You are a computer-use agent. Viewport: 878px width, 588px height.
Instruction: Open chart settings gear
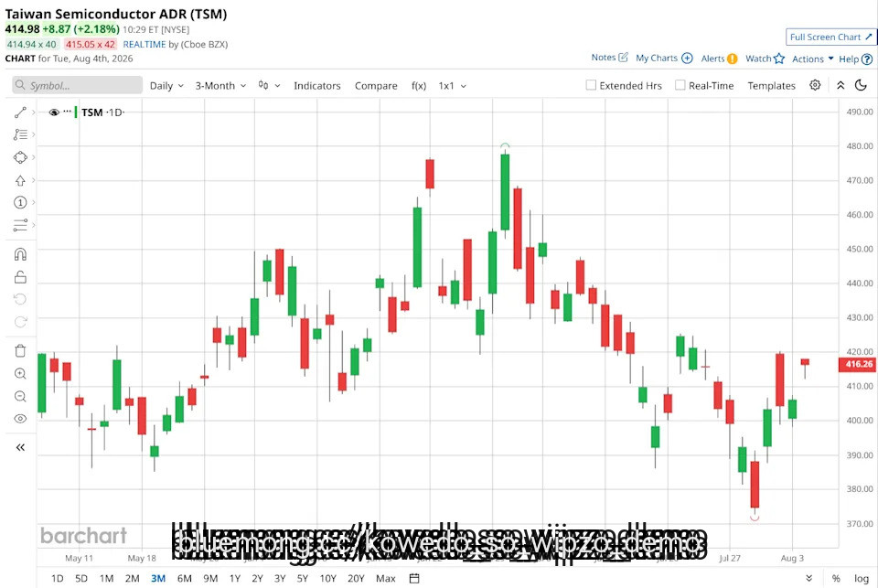815,85
